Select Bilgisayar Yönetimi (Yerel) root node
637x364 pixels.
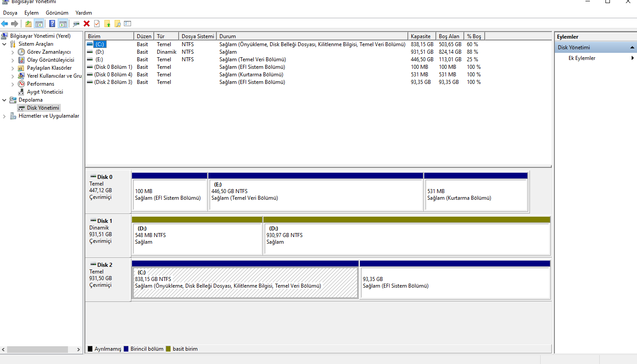40,36
